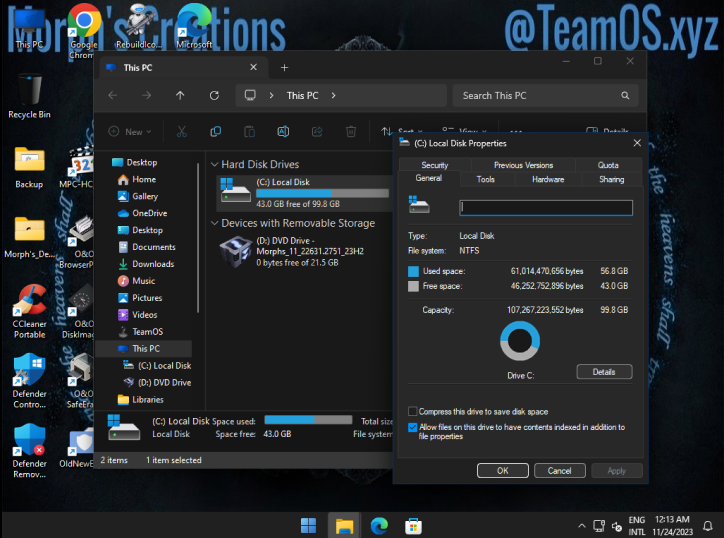
Task: Switch to the Security tab
Action: tap(434, 165)
